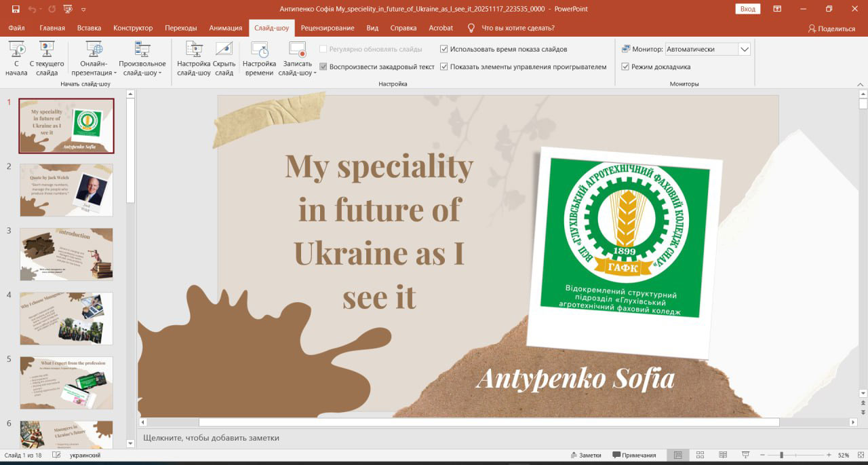Select slide 2 Jack Welch thumbnail
This screenshot has height=465, width=868.
pyautogui.click(x=66, y=190)
